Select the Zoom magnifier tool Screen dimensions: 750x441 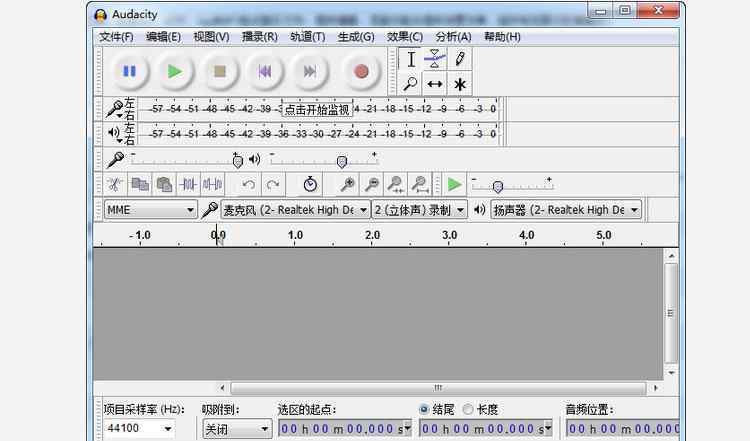(x=411, y=84)
